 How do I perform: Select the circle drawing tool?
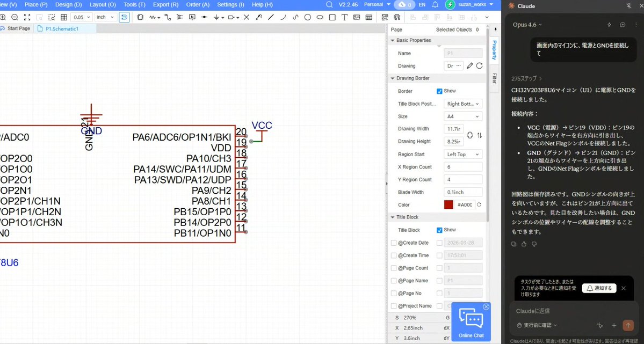[x=308, y=17]
